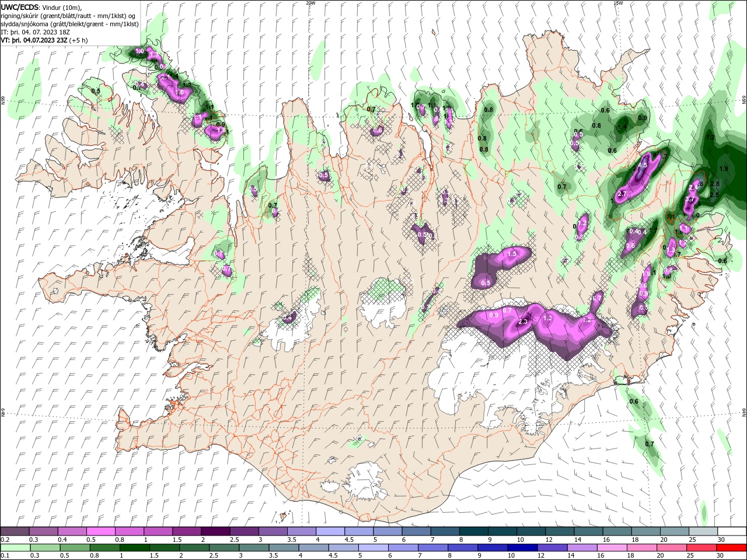Click the 20W longitude label at top

click(x=310, y=3)
